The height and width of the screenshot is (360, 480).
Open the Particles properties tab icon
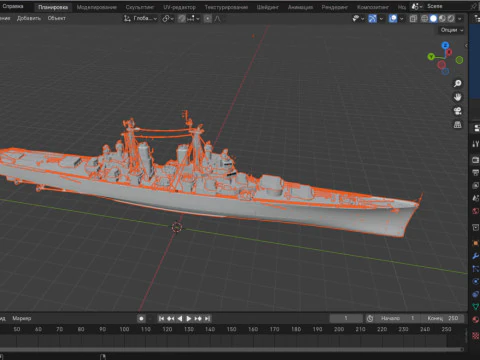tap(476, 269)
